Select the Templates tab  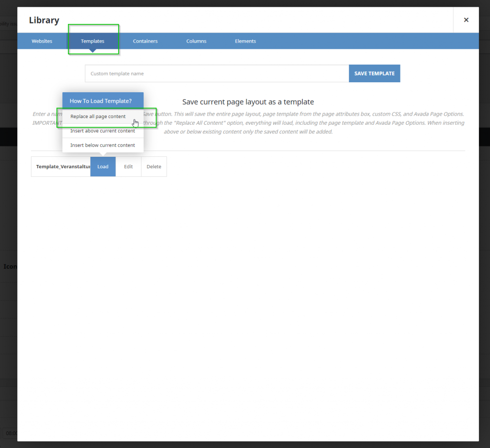click(92, 41)
